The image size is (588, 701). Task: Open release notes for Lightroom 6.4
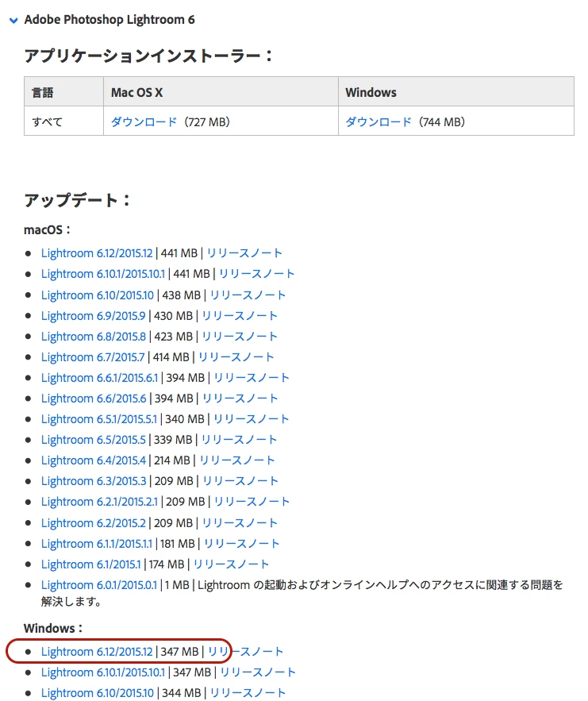[x=236, y=460]
